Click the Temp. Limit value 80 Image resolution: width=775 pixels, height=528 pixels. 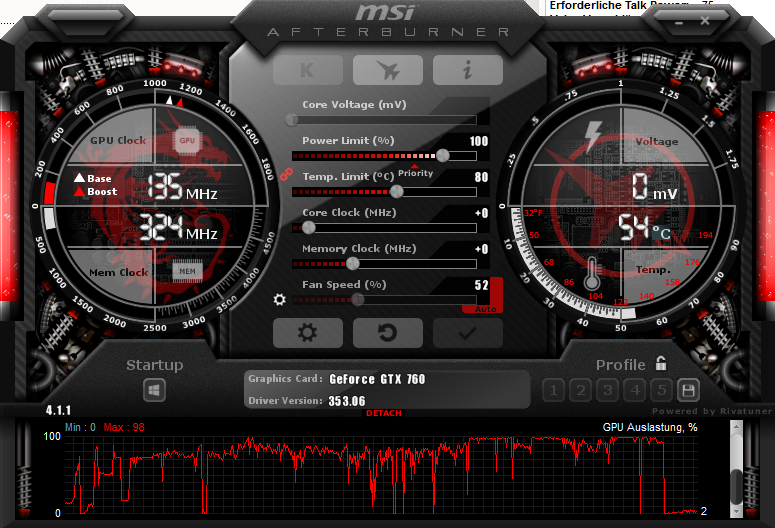pos(481,177)
